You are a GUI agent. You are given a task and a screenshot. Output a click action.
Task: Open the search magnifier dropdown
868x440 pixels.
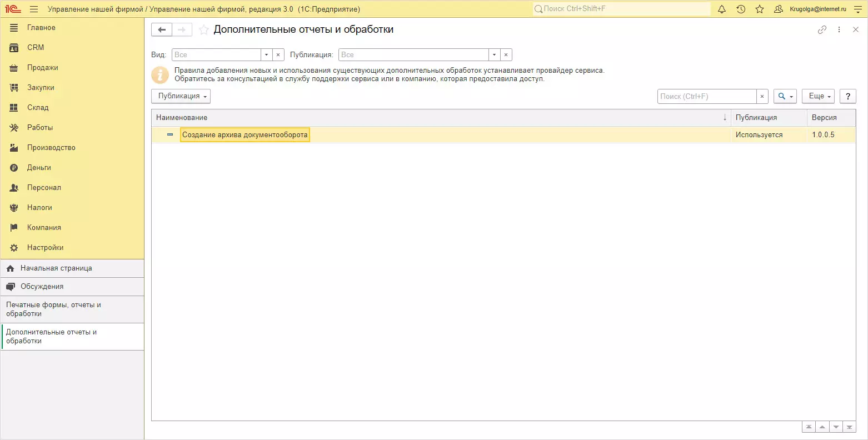785,96
